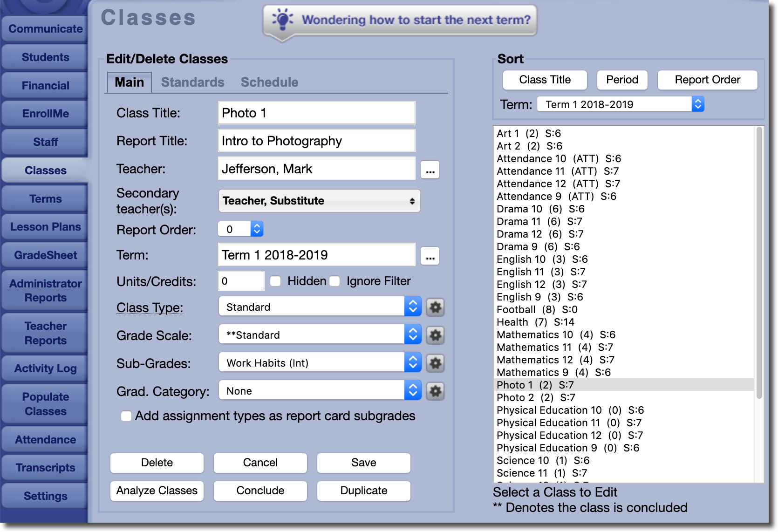
Task: Enable adding assignment types as report card subgrades
Action: click(126, 416)
